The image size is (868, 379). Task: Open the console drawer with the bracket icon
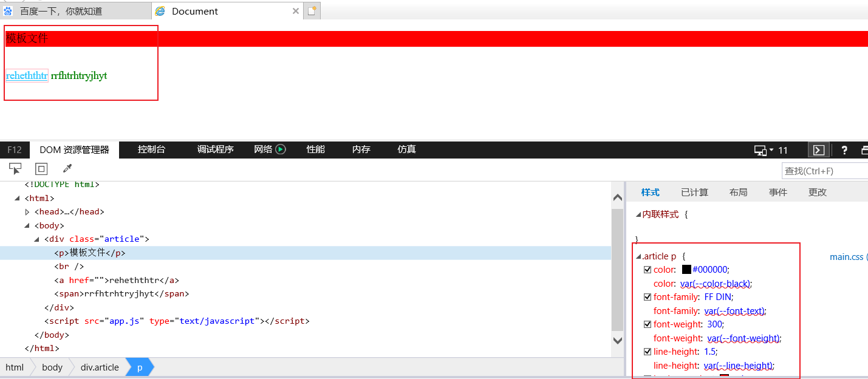(x=818, y=149)
